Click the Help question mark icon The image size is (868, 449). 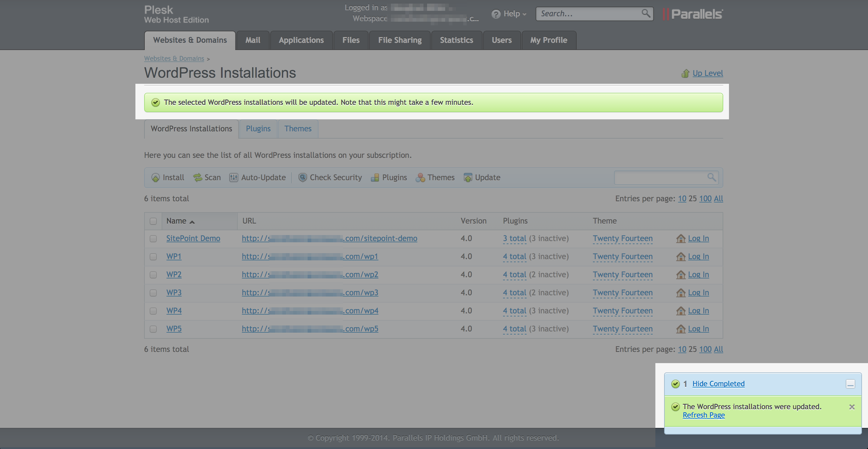click(496, 14)
